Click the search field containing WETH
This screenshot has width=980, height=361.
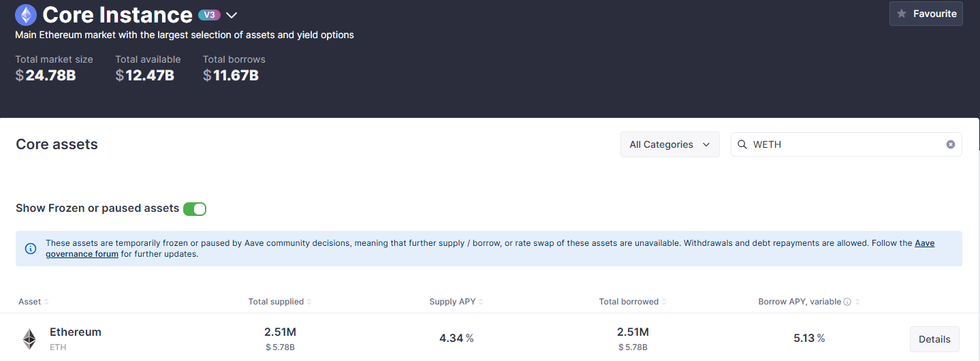(x=844, y=144)
